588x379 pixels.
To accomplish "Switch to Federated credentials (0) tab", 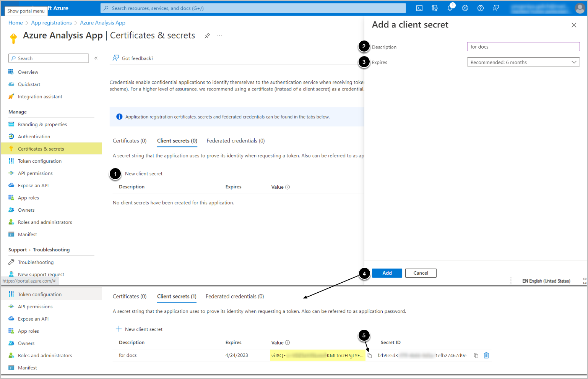I will [x=236, y=141].
